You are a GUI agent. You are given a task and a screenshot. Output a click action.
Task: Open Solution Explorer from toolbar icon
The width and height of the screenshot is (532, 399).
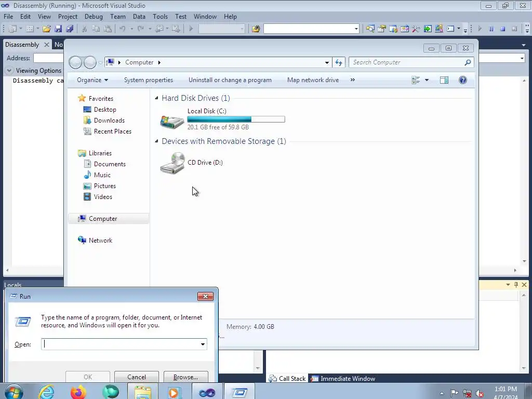pos(370,29)
